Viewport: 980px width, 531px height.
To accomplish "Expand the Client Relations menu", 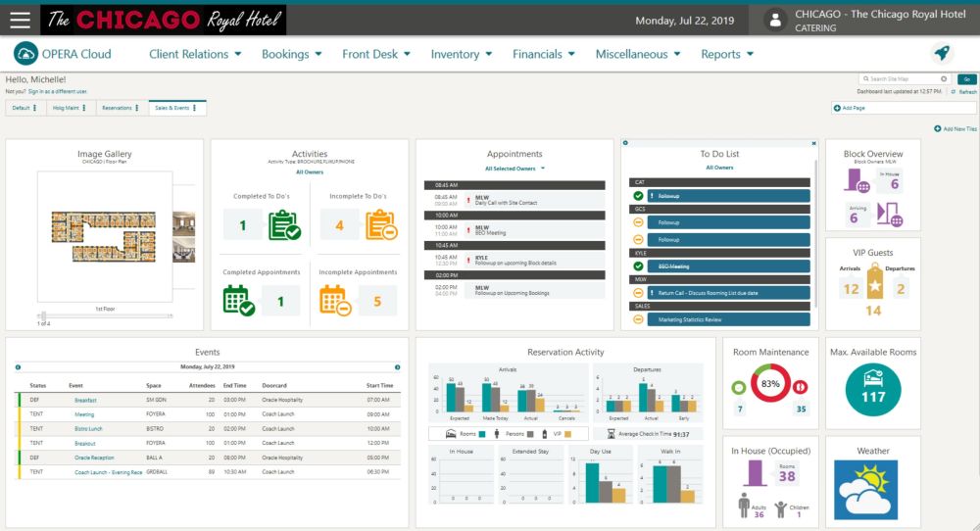I will tap(195, 54).
